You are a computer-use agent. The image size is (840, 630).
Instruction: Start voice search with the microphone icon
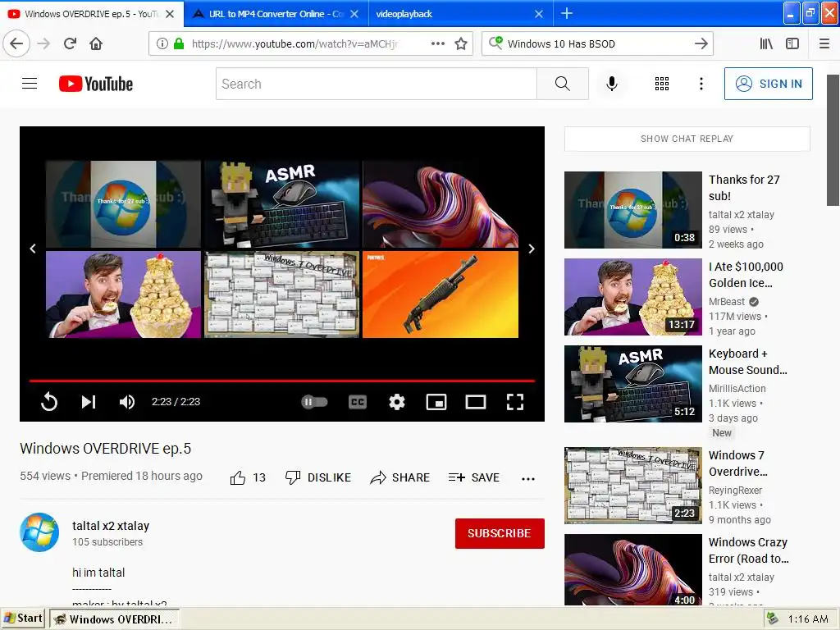coord(612,84)
